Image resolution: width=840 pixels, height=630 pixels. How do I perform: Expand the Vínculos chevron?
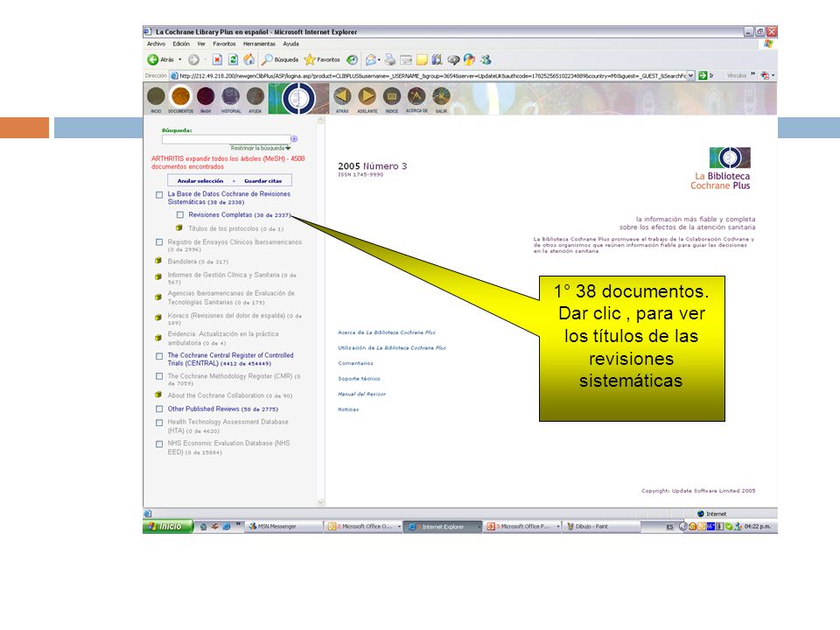752,73
